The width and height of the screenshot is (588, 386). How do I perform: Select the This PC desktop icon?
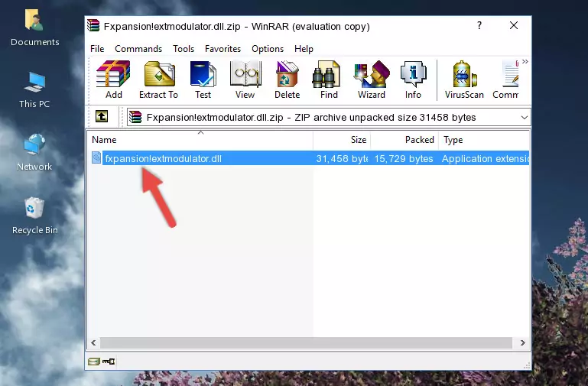34,90
